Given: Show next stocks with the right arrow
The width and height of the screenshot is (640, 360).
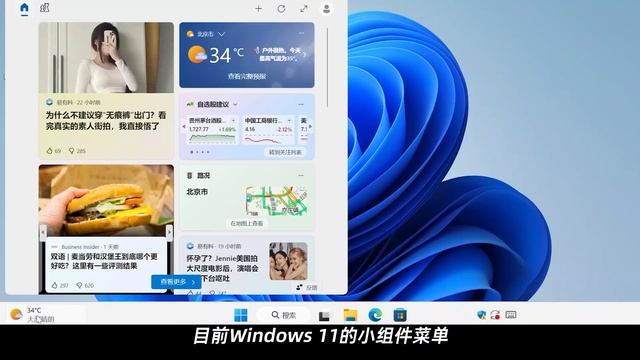Looking at the screenshot, I should 311,127.
